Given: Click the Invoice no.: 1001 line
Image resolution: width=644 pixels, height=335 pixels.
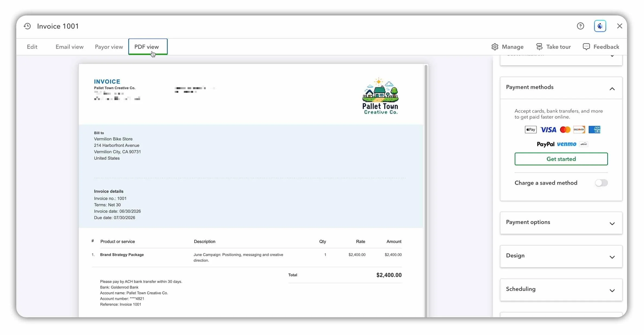Looking at the screenshot, I should [x=110, y=198].
